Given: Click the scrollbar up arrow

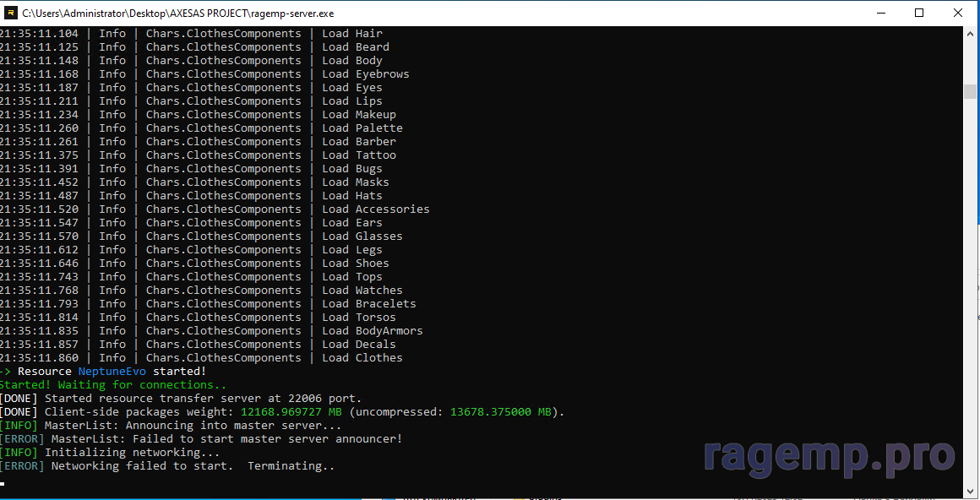Looking at the screenshot, I should point(971,34).
